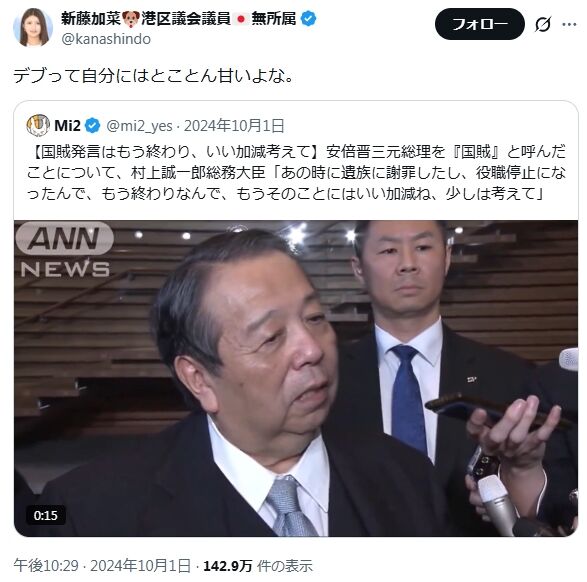
Task: Click the verified badge next to Mi2
Action: (x=92, y=126)
